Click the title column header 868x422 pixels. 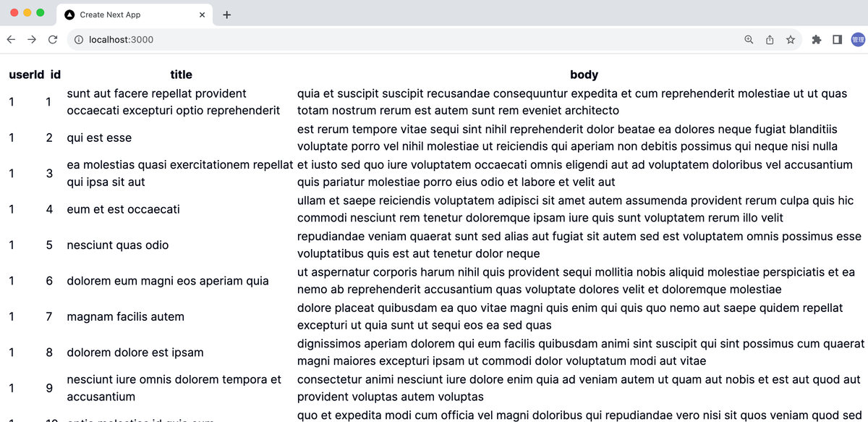pos(181,75)
